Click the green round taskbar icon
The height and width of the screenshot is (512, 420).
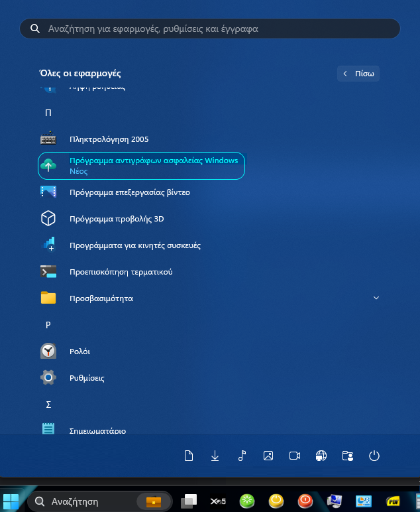(x=247, y=501)
